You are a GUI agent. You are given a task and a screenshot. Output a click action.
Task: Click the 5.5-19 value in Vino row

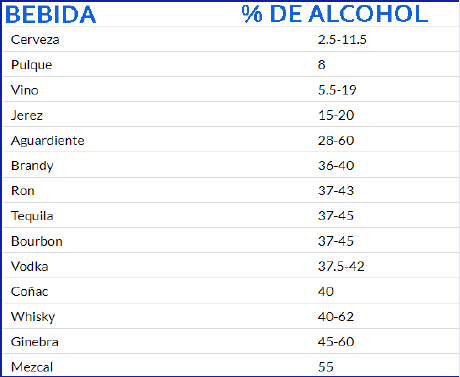[337, 90]
